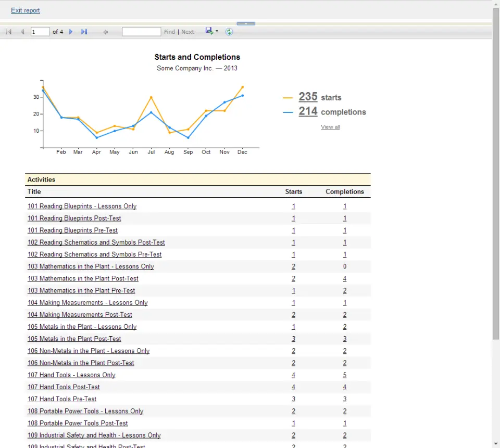
Task: Click the back to parent report arrow
Action: tap(105, 31)
